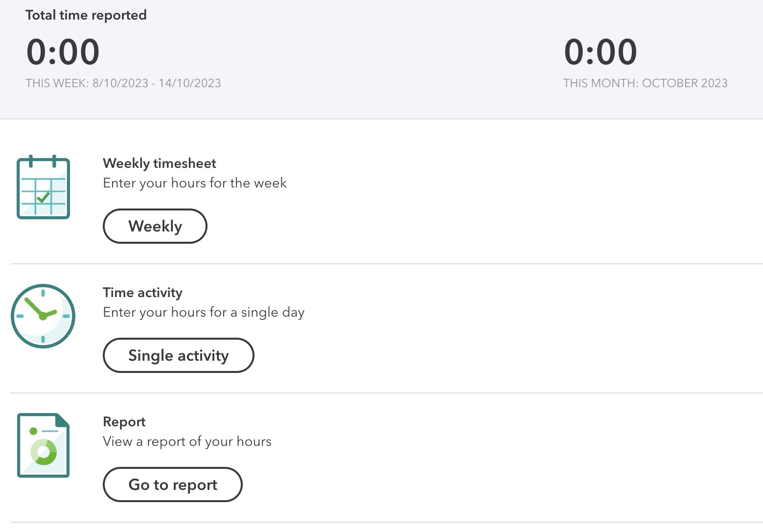Screen dimensions: 763x532
Task: Click this week's 0:00 time total
Action: [x=63, y=52]
